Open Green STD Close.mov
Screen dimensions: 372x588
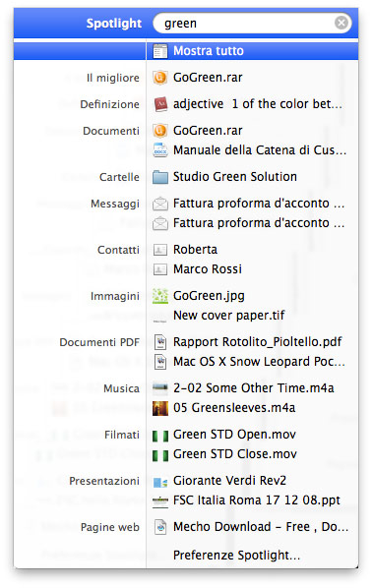coord(235,453)
